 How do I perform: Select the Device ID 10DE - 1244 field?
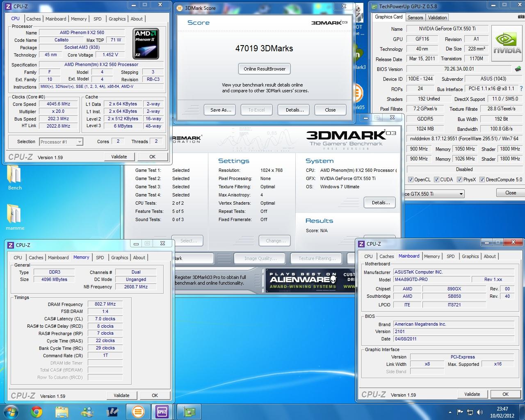point(420,79)
